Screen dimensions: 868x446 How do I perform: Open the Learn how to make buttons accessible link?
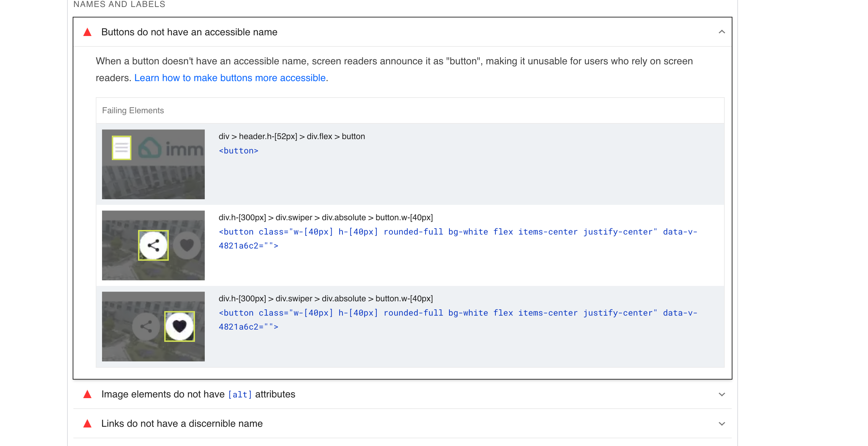coord(230,78)
